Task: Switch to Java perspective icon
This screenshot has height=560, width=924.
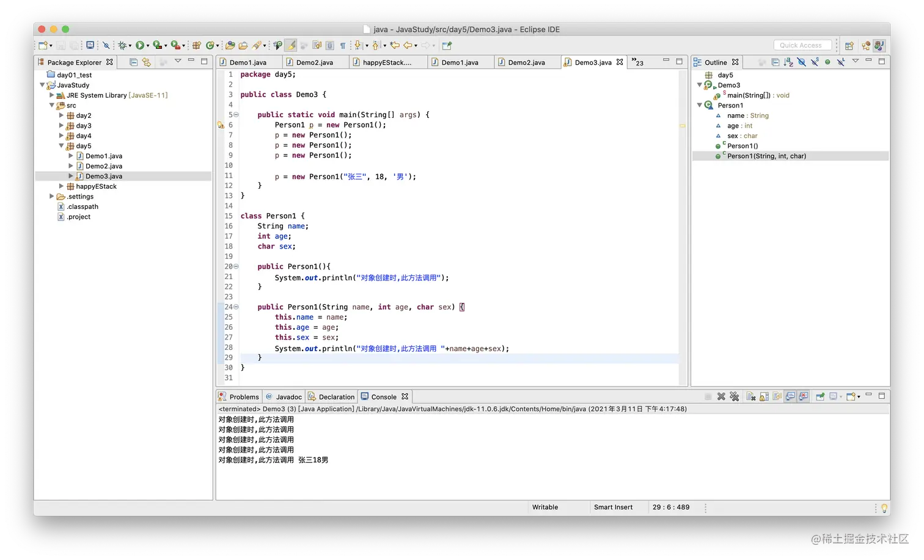Action: tap(879, 45)
